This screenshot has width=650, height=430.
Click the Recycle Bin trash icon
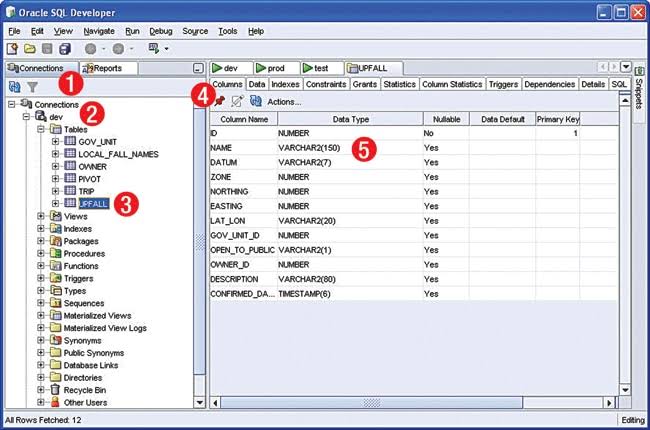tap(55, 390)
